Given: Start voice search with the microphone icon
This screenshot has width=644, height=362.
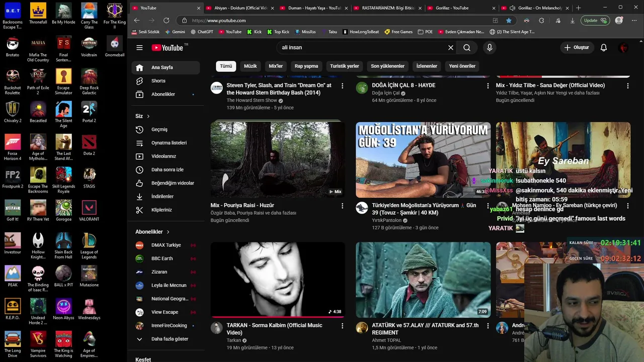Looking at the screenshot, I should pyautogui.click(x=490, y=47).
